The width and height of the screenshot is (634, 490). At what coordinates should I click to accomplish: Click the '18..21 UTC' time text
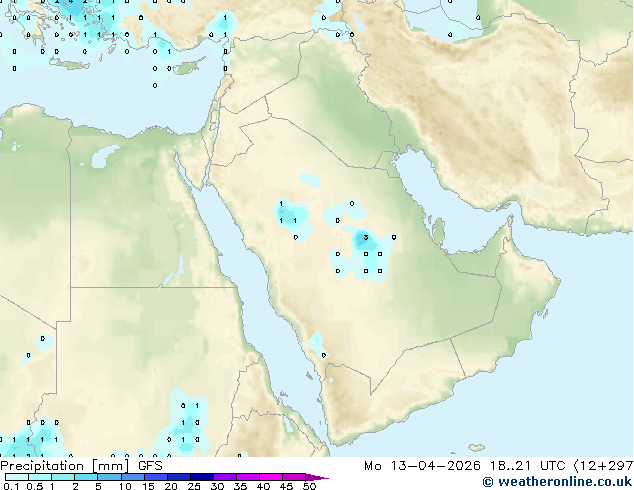[527, 466]
